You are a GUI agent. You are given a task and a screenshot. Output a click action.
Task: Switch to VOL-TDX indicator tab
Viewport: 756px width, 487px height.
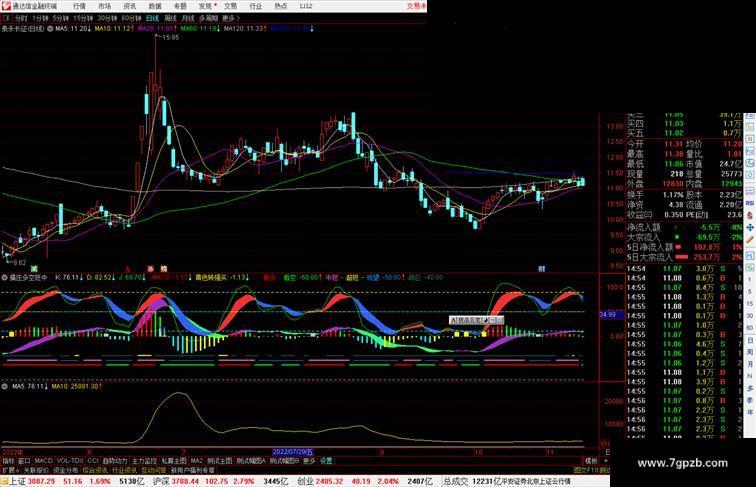click(x=70, y=461)
